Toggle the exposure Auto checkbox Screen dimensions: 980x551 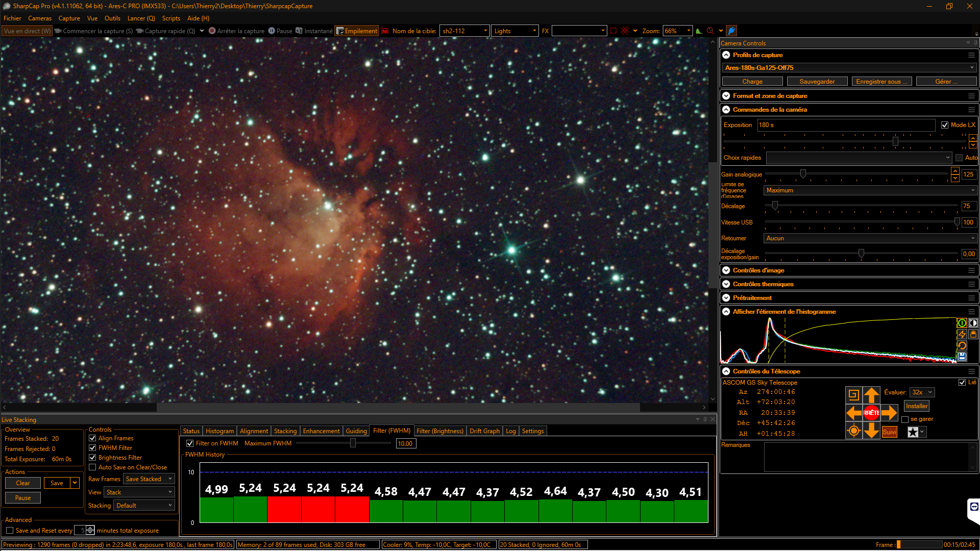pos(959,158)
